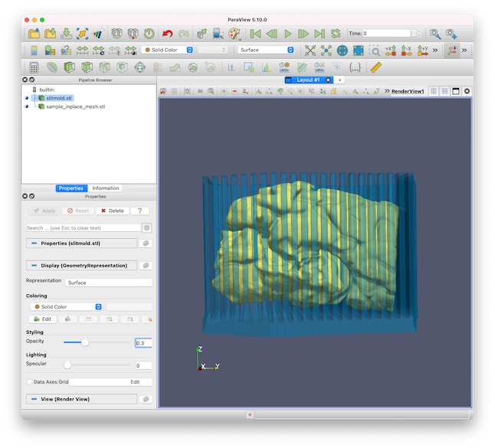This screenshot has width=495, height=448.
Task: Apply the Slice filter icon
Action: tap(87, 67)
